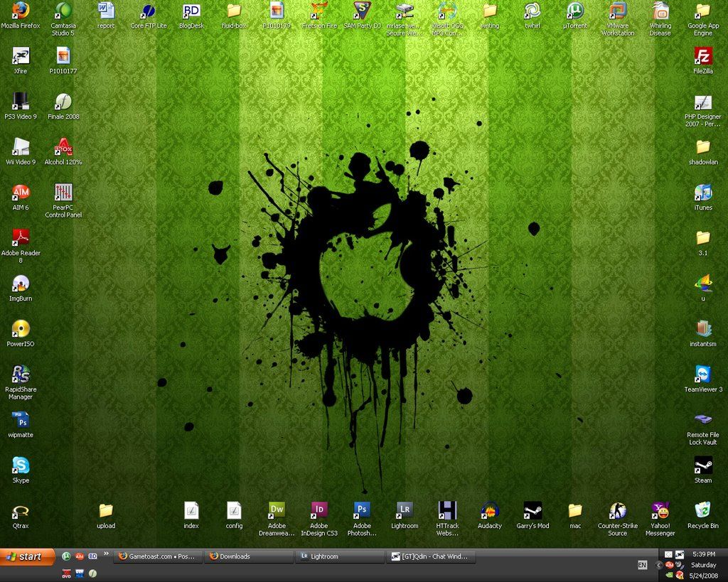Open the instantsm archive icon
The image size is (728, 582).
[703, 334]
